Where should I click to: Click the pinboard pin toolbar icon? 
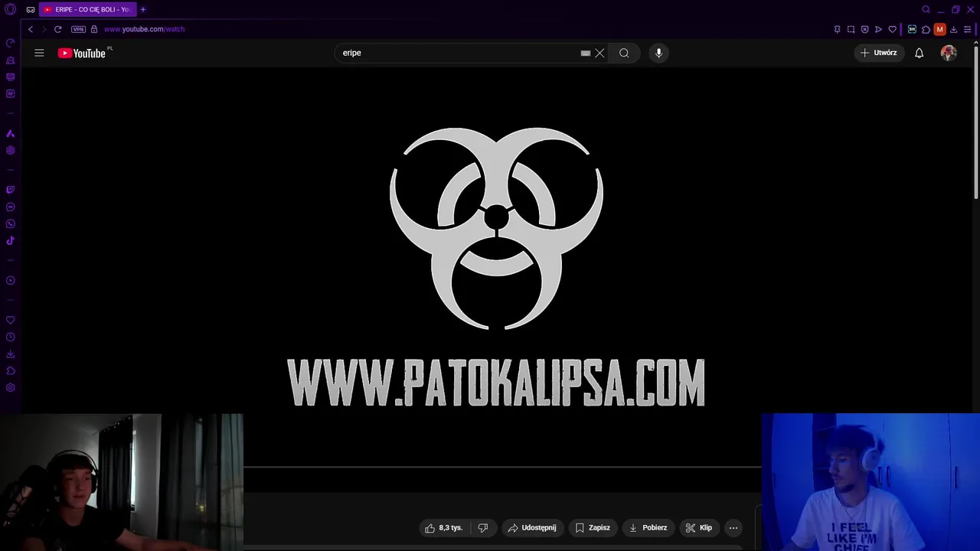pyautogui.click(x=837, y=29)
